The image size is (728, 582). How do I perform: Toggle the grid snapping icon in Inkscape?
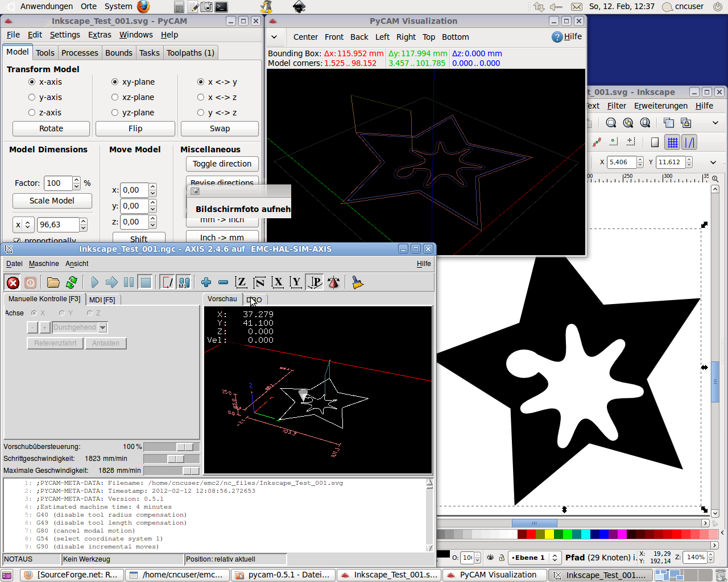click(x=672, y=142)
